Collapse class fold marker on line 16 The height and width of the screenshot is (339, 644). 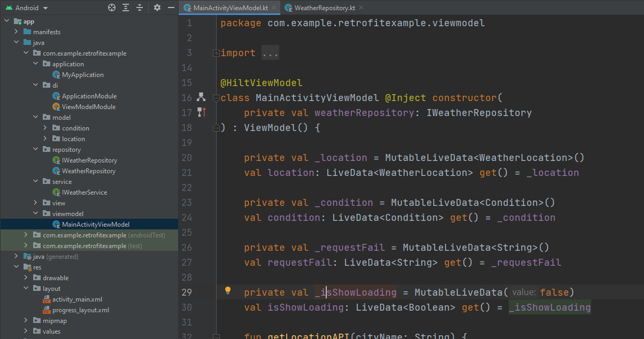(x=216, y=98)
